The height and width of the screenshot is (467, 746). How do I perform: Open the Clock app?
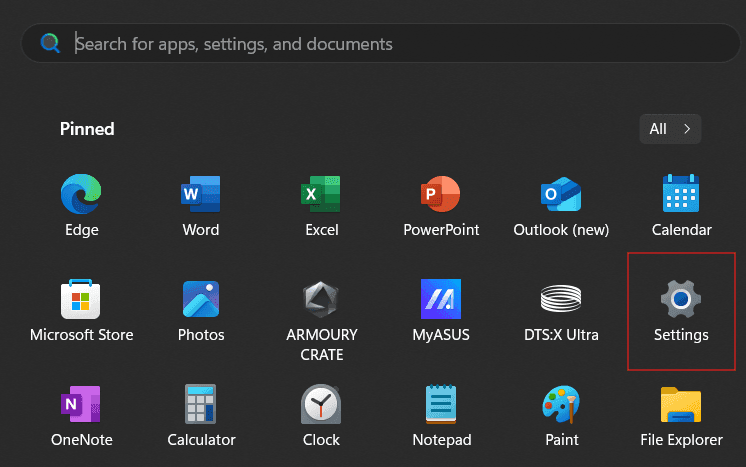coord(321,415)
